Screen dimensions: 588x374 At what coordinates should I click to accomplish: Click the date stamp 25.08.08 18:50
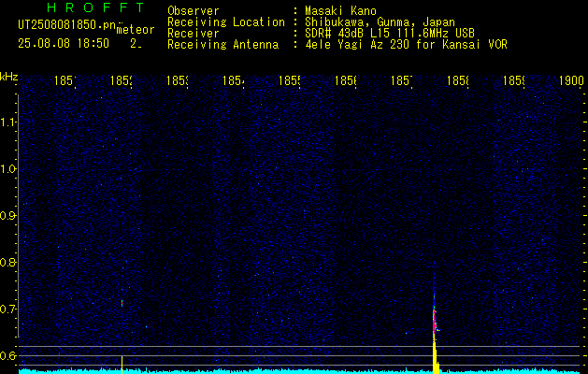point(64,44)
